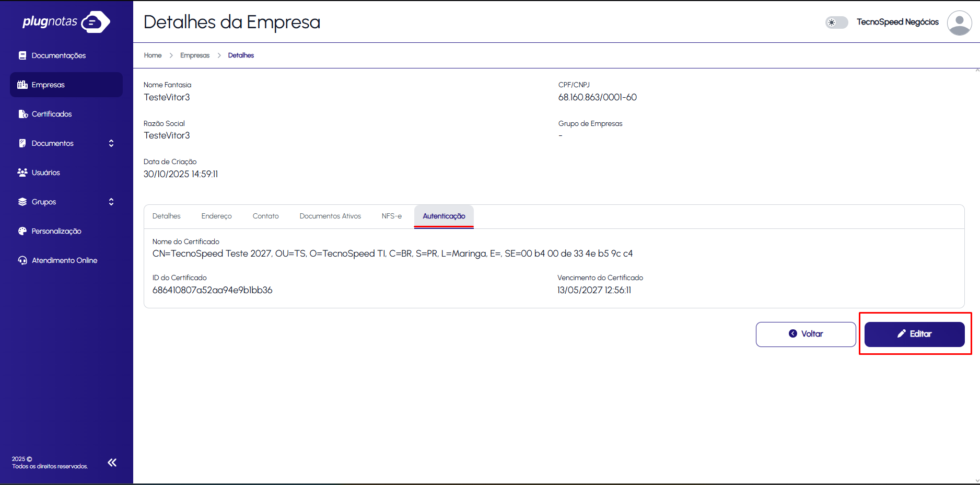Go to Home breadcrumb link
This screenshot has height=485, width=980.
[x=153, y=55]
